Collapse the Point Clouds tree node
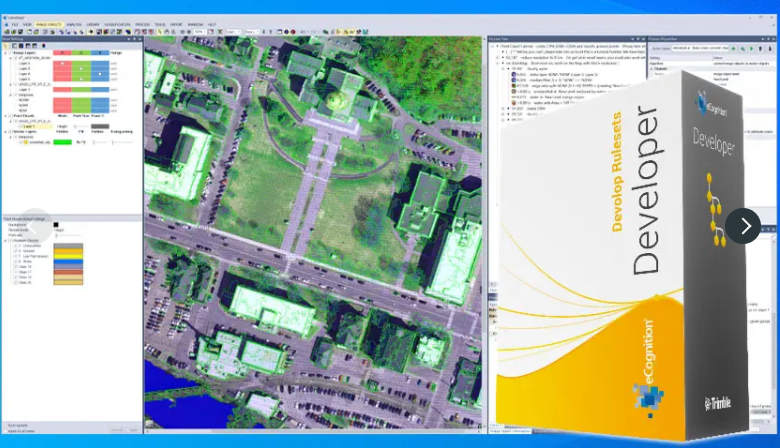Image resolution: width=780 pixels, height=448 pixels. 5,116
